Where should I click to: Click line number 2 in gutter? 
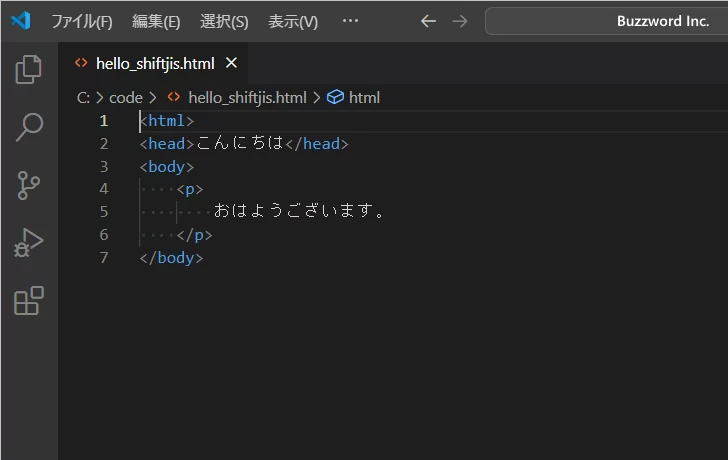coord(104,144)
